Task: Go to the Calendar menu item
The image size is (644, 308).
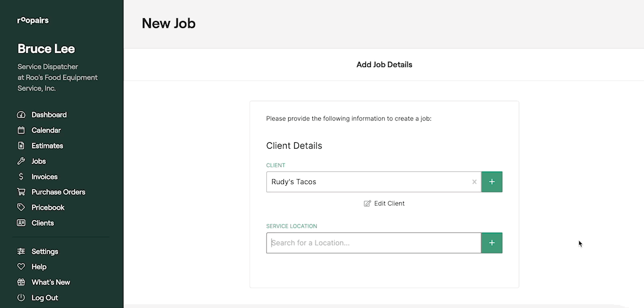Action: pos(46,130)
